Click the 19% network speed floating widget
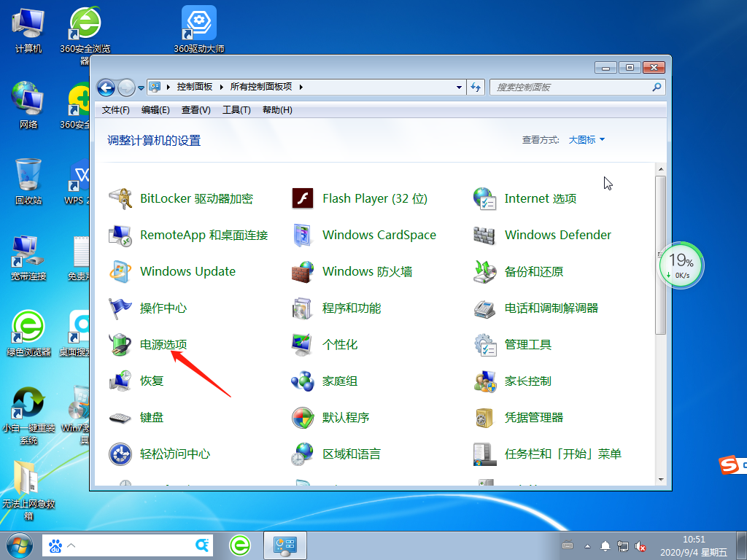Viewport: 747px width, 560px height. pos(681,265)
